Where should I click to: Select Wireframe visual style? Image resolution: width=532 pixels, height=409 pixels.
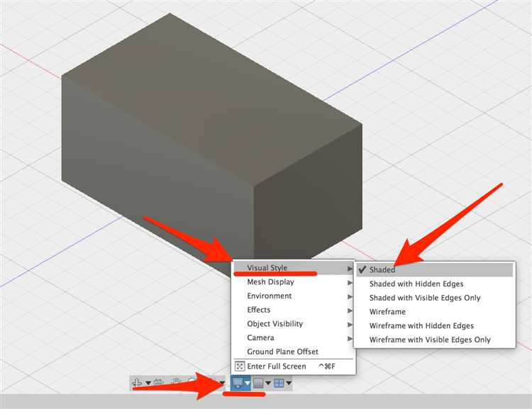pos(387,312)
